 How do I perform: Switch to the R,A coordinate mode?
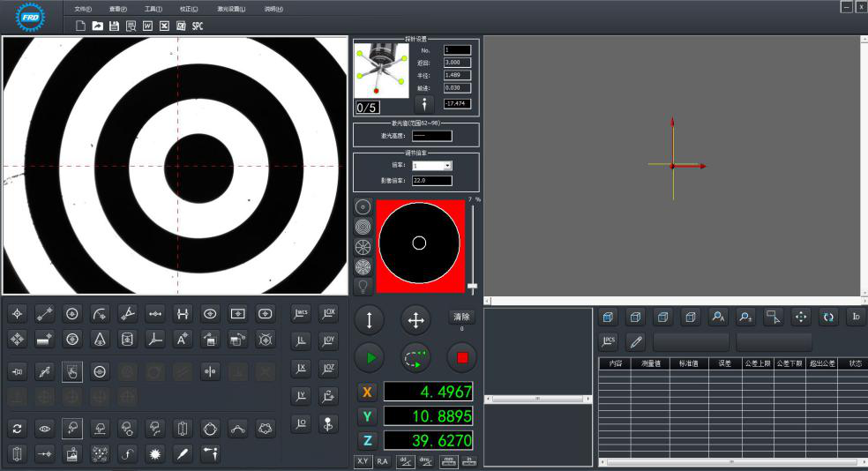pos(382,461)
